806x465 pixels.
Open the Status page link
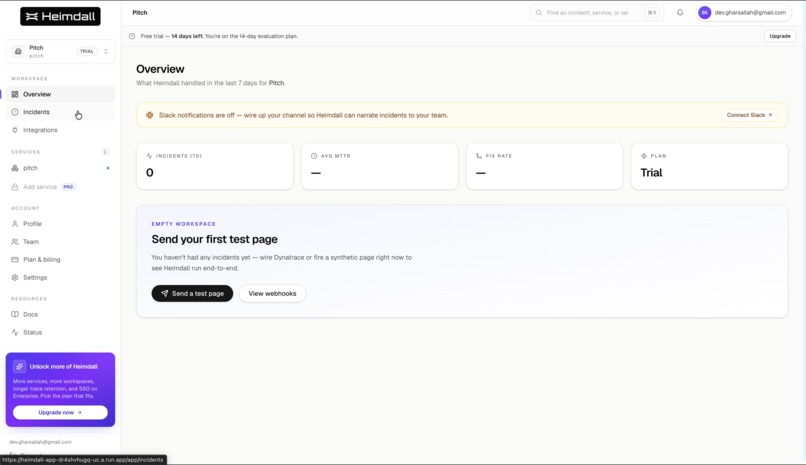click(x=60, y=332)
